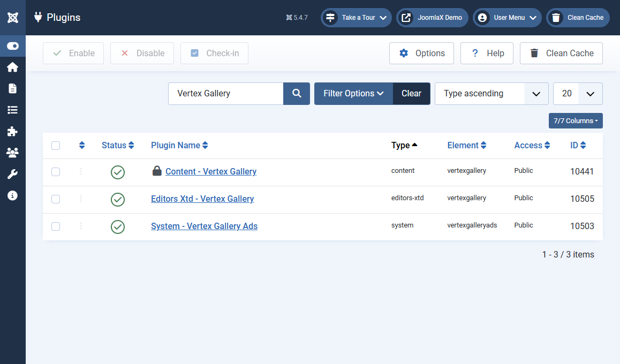Image resolution: width=620 pixels, height=364 pixels.
Task: Click the Joomla logo in the sidebar
Action: point(13,17)
